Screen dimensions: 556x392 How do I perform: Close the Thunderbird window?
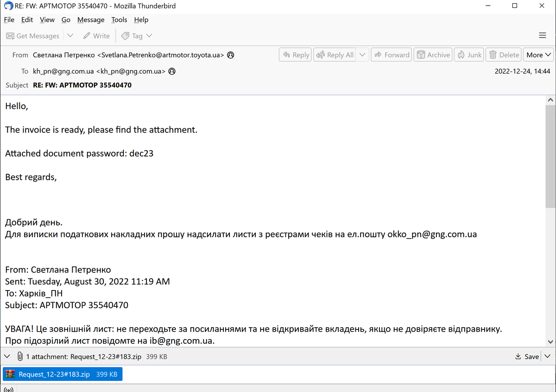click(x=542, y=6)
